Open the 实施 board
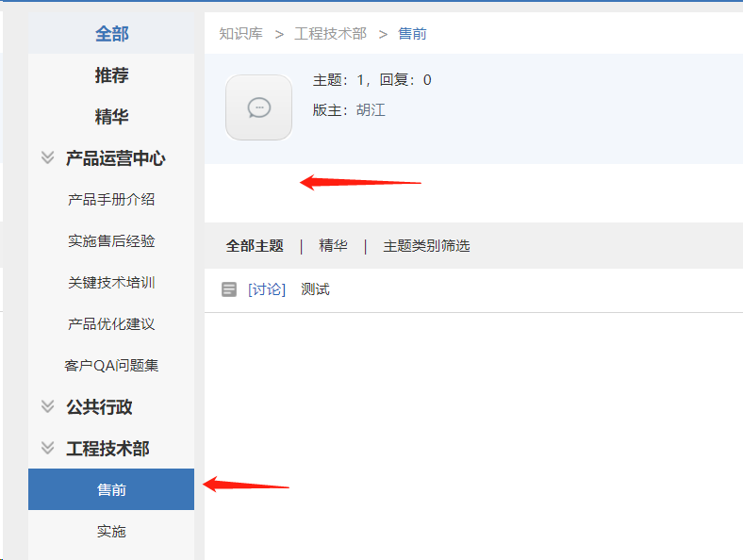Image resolution: width=743 pixels, height=560 pixels. (x=111, y=531)
